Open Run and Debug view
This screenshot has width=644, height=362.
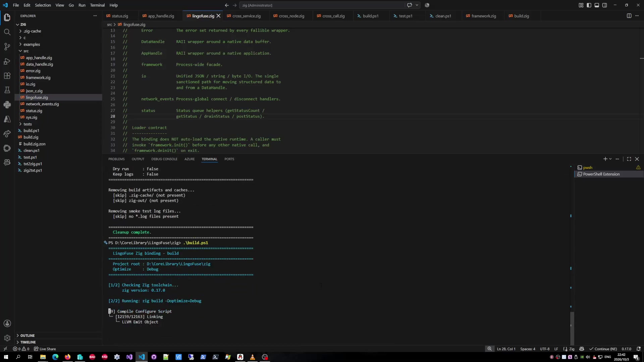click(x=7, y=61)
